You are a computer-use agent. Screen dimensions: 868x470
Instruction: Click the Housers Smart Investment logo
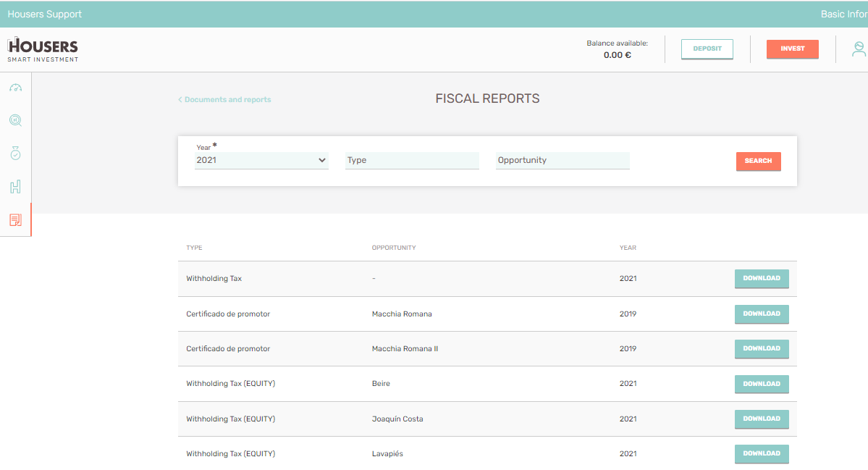[x=43, y=50]
